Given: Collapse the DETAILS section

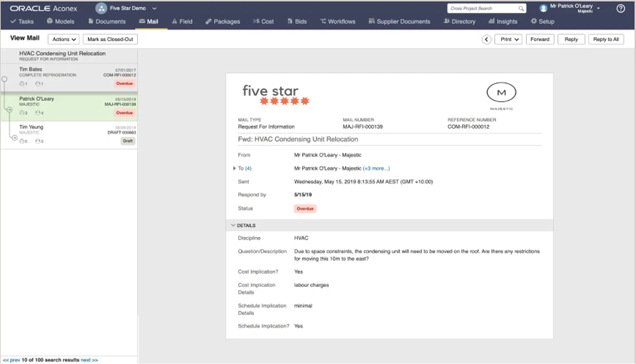Looking at the screenshot, I should pos(233,225).
